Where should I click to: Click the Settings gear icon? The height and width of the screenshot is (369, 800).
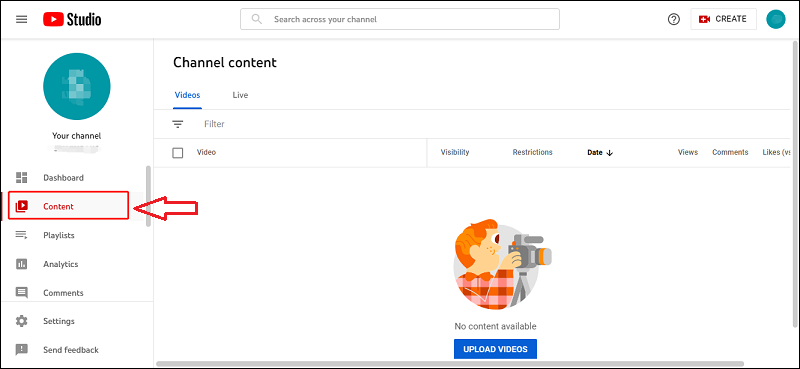[21, 321]
